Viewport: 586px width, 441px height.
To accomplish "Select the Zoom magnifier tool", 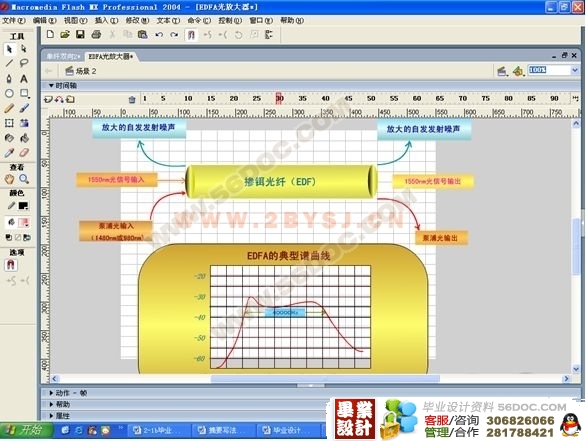I will pos(24,179).
